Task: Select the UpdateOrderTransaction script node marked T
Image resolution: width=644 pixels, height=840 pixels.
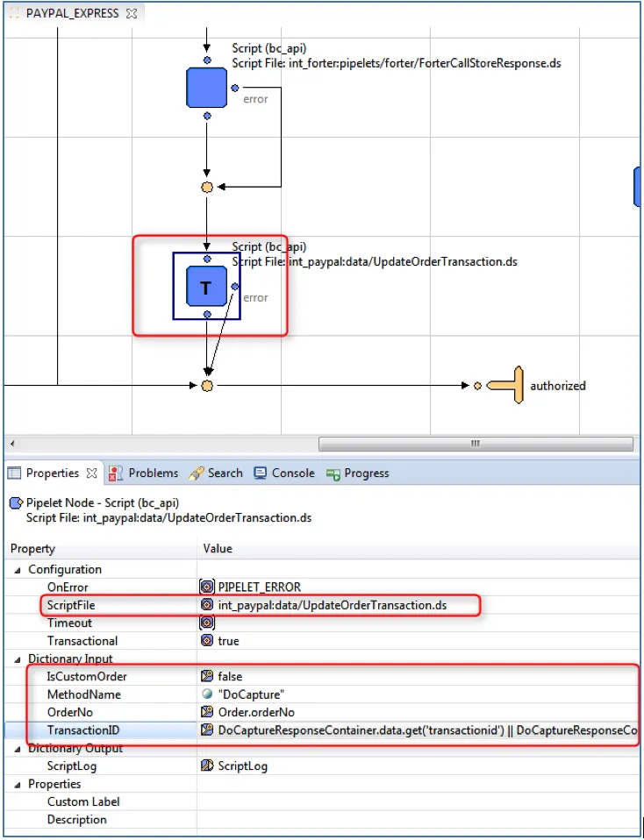Action: 206,287
